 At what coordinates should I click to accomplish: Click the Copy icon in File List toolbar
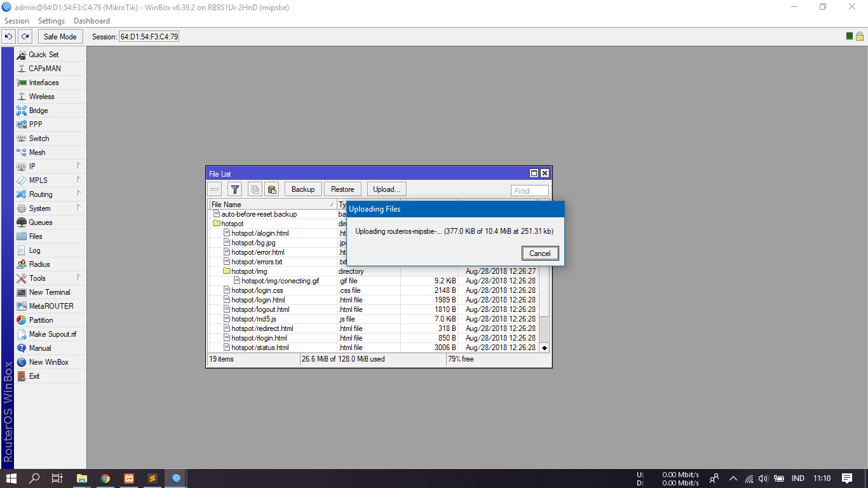coord(255,189)
